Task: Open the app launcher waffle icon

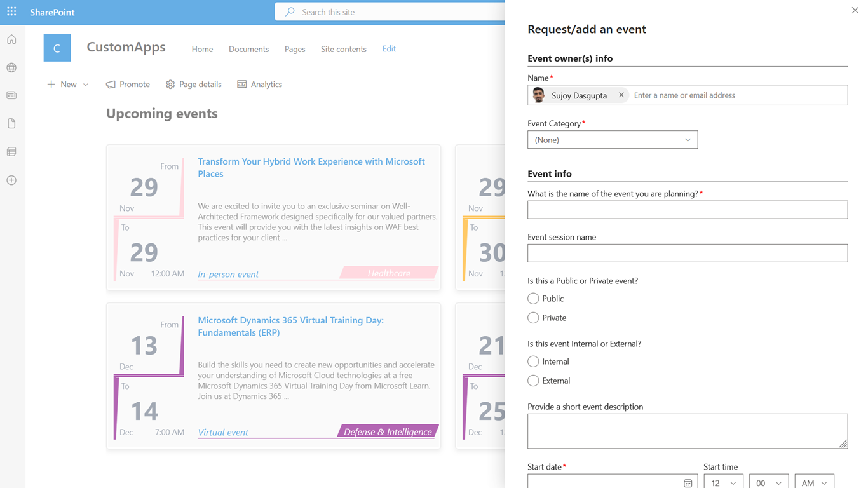Action: pos(11,11)
